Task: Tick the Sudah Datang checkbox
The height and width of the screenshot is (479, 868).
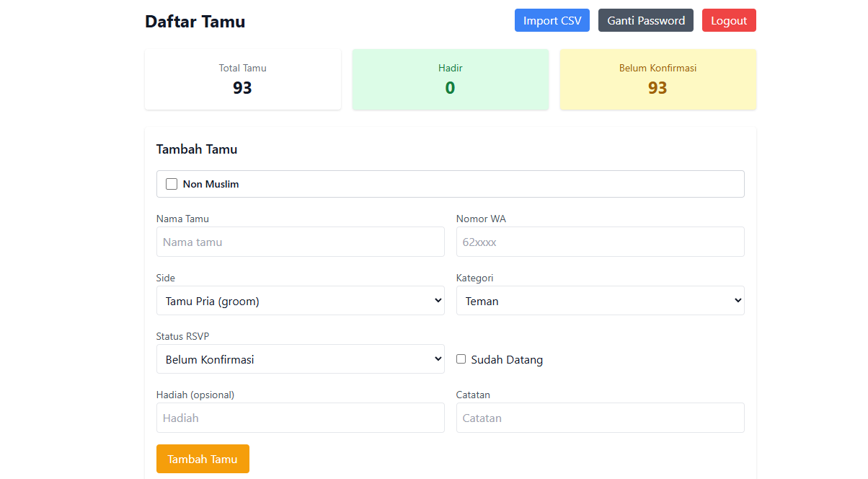Action: point(461,359)
